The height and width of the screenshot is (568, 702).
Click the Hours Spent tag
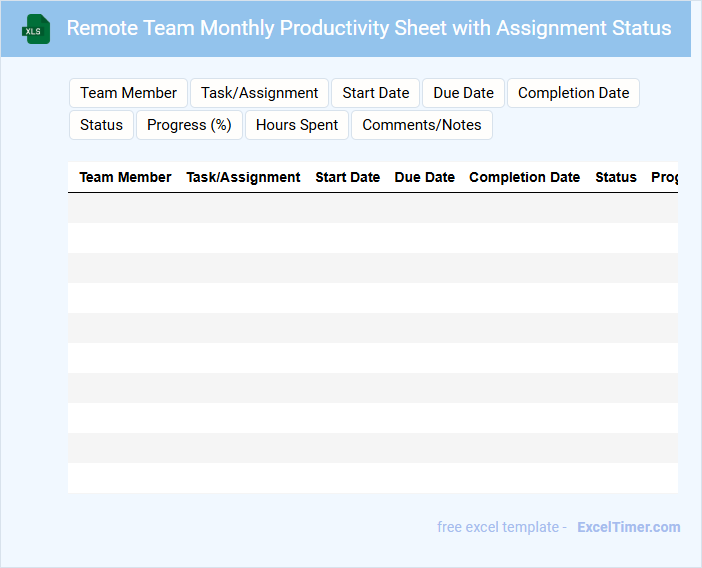coord(297,125)
